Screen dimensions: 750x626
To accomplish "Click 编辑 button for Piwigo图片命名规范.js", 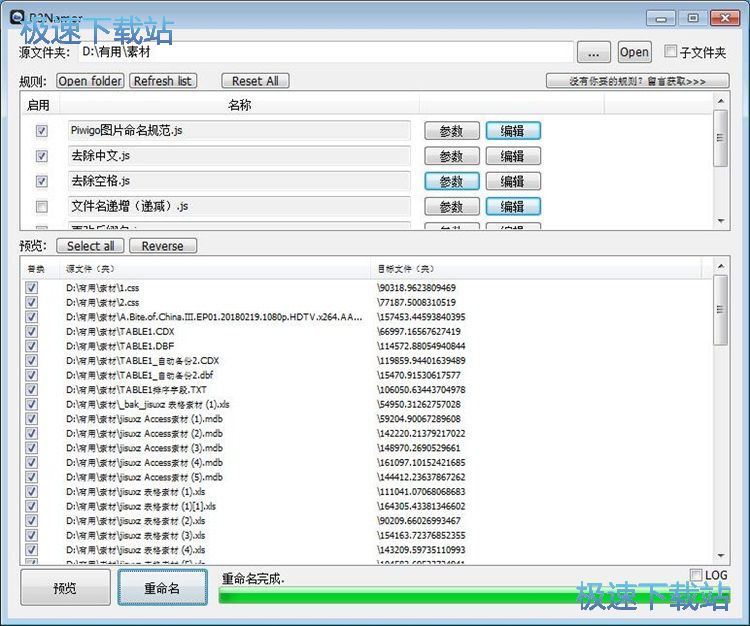I will click(513, 131).
